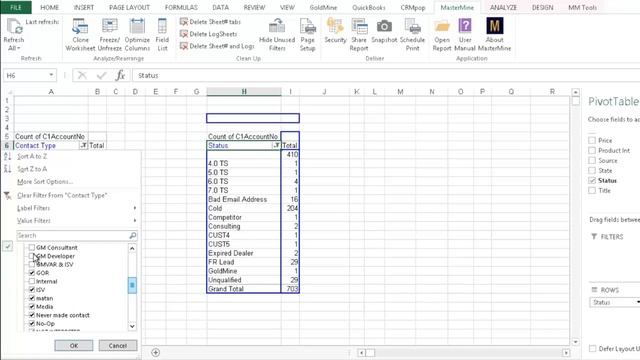Switch to the HOME tab

click(x=49, y=7)
